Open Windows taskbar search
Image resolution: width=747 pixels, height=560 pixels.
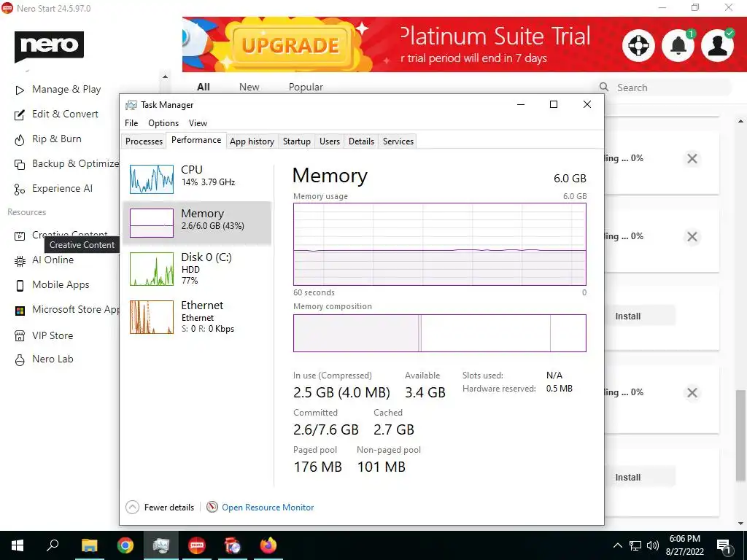pos(53,545)
